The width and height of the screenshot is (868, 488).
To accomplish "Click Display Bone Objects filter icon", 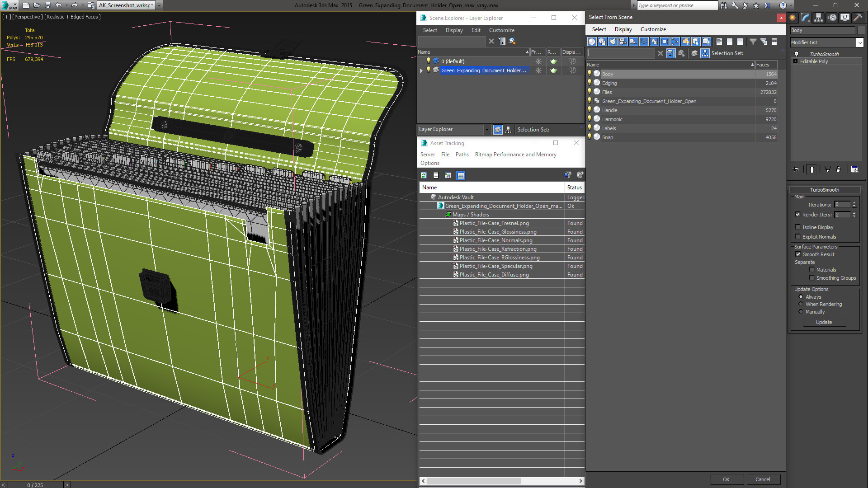I will tap(675, 42).
